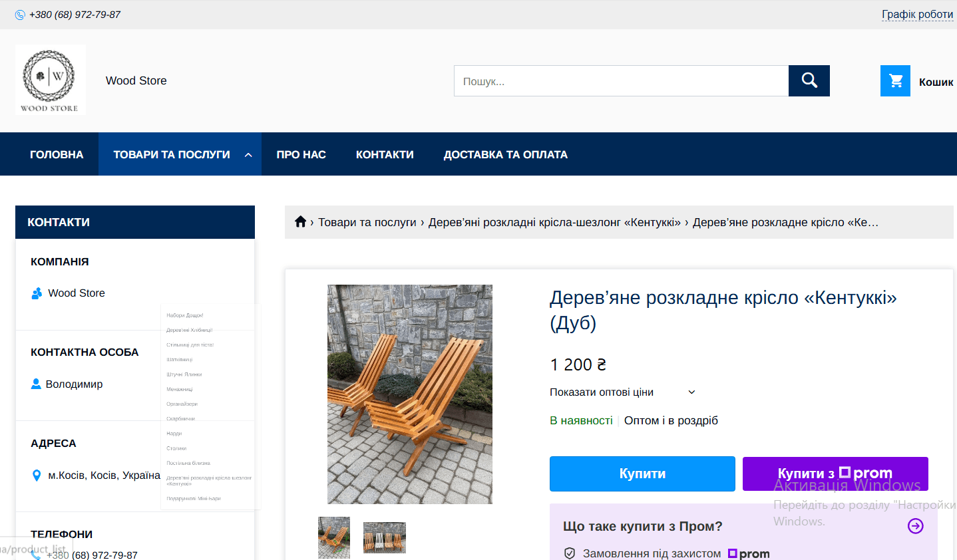Collapse the Товари та послуги menu chevron
957x560 pixels.
click(x=248, y=155)
